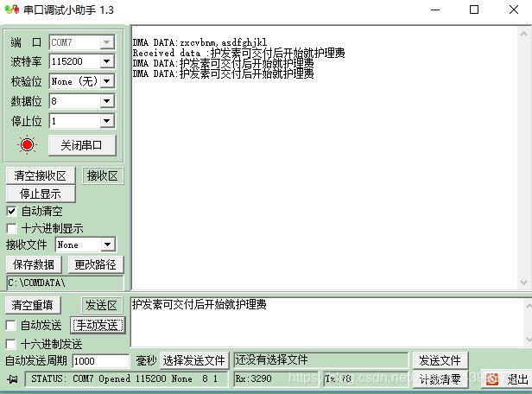The width and height of the screenshot is (532, 394).
Task: Click the 波特率 label
Action: (26, 61)
